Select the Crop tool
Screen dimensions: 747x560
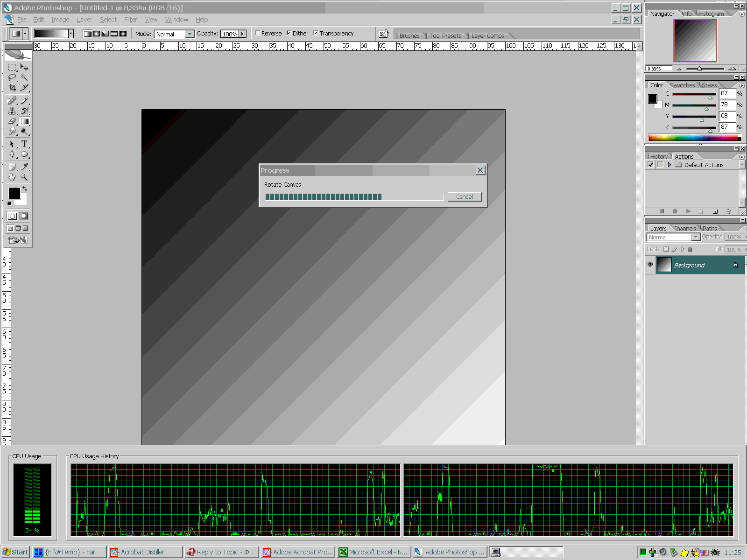[12, 88]
